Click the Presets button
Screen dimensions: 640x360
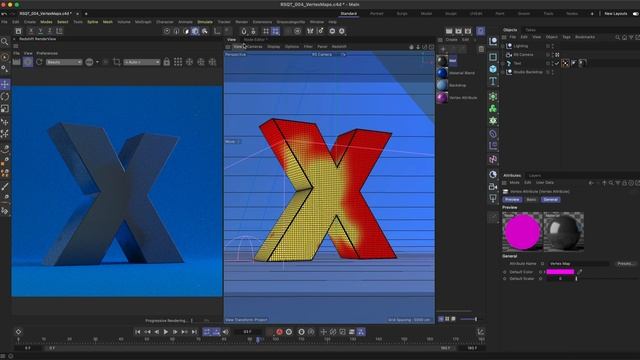pyautogui.click(x=625, y=264)
